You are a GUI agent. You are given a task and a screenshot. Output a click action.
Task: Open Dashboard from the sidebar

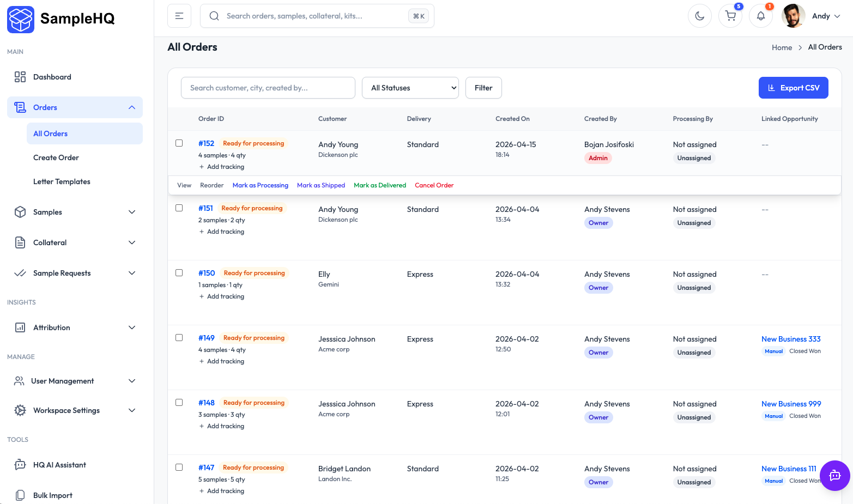coord(75,77)
